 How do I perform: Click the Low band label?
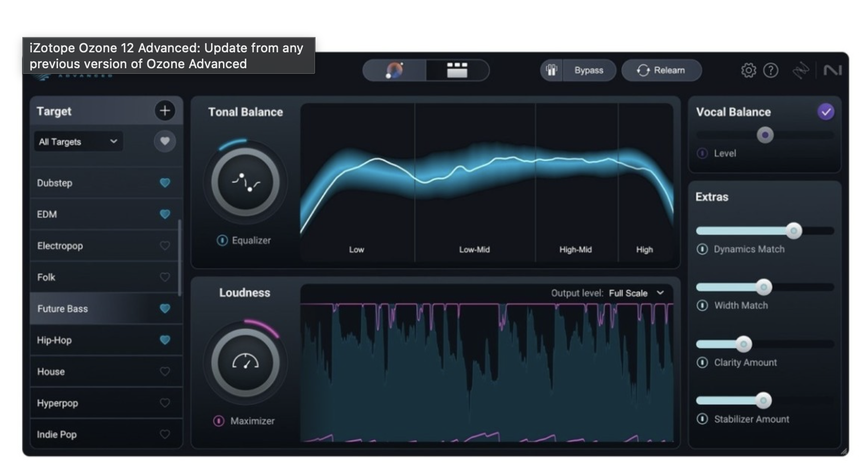pyautogui.click(x=357, y=250)
